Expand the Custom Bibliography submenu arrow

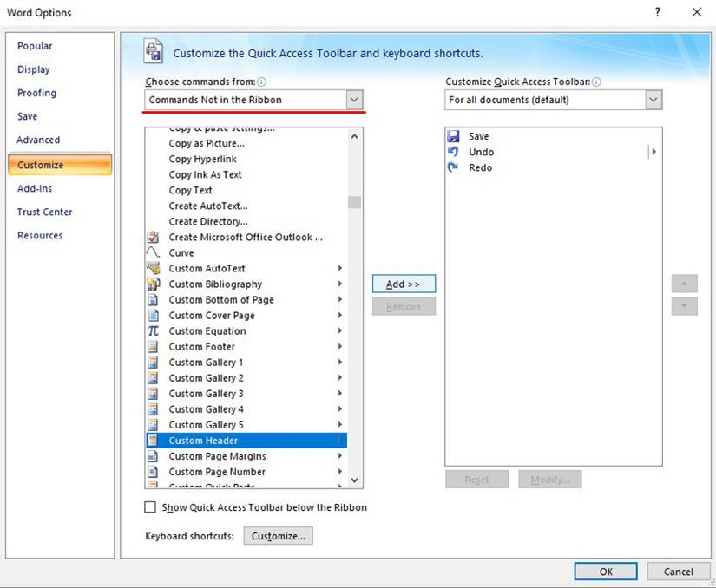click(x=339, y=284)
